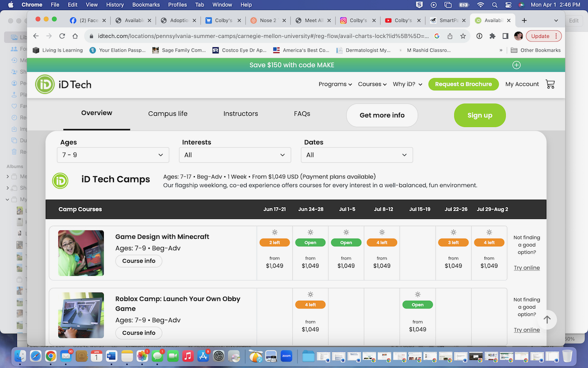The height and width of the screenshot is (368, 588).
Task: Expand the Dates filter dropdown
Action: pos(356,155)
